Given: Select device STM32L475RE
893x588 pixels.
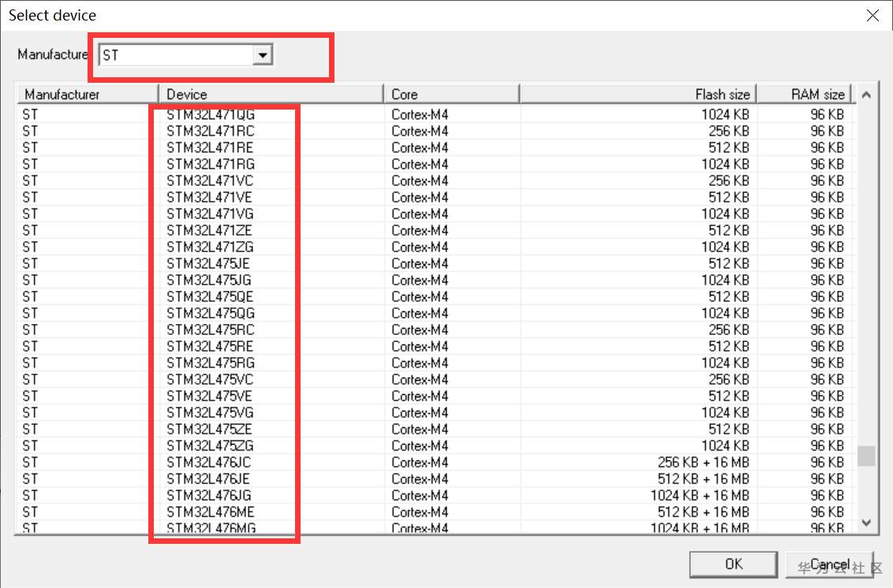Looking at the screenshot, I should (x=210, y=345).
